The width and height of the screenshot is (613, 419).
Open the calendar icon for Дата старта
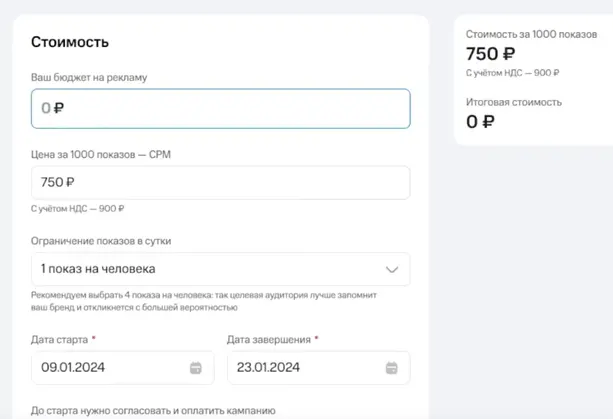point(196,367)
